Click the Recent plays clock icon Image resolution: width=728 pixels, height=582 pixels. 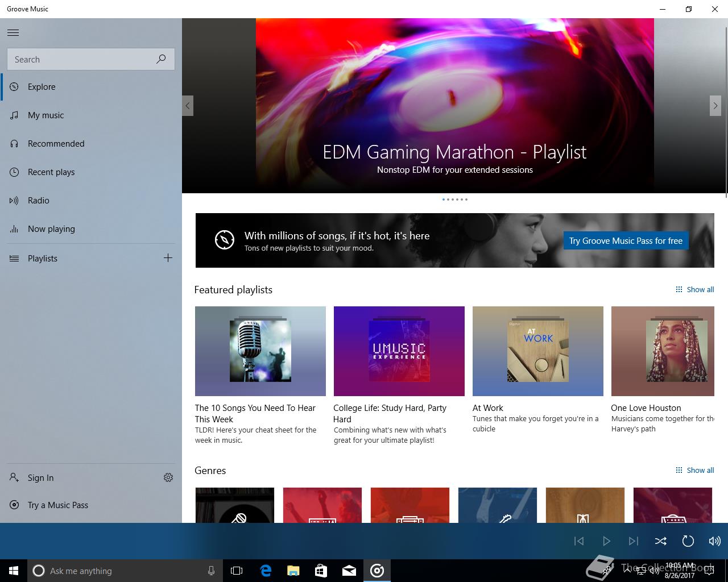point(14,172)
